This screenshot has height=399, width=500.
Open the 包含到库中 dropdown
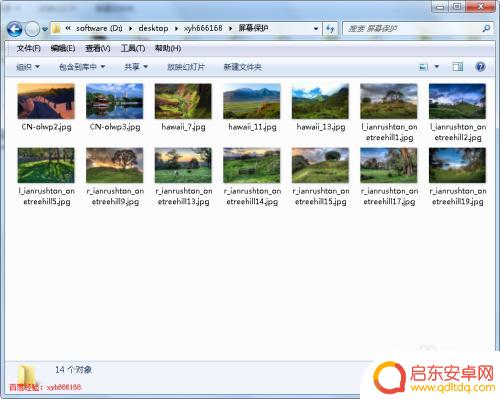tap(82, 67)
